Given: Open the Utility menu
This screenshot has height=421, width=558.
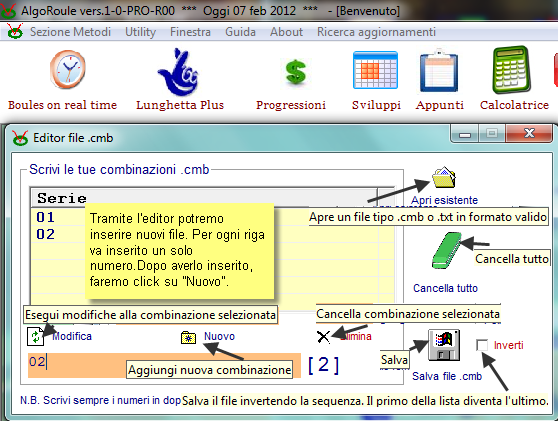Looking at the screenshot, I should (140, 32).
